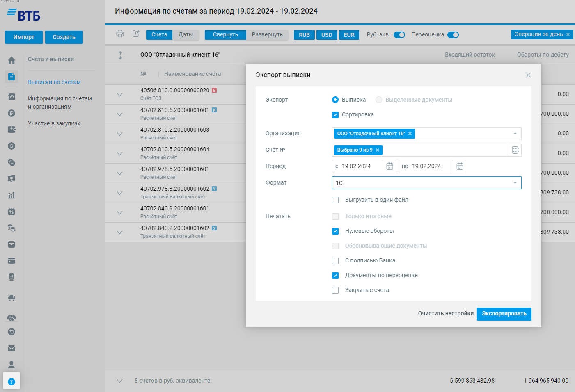Click the home icon in the sidebar

click(x=11, y=60)
